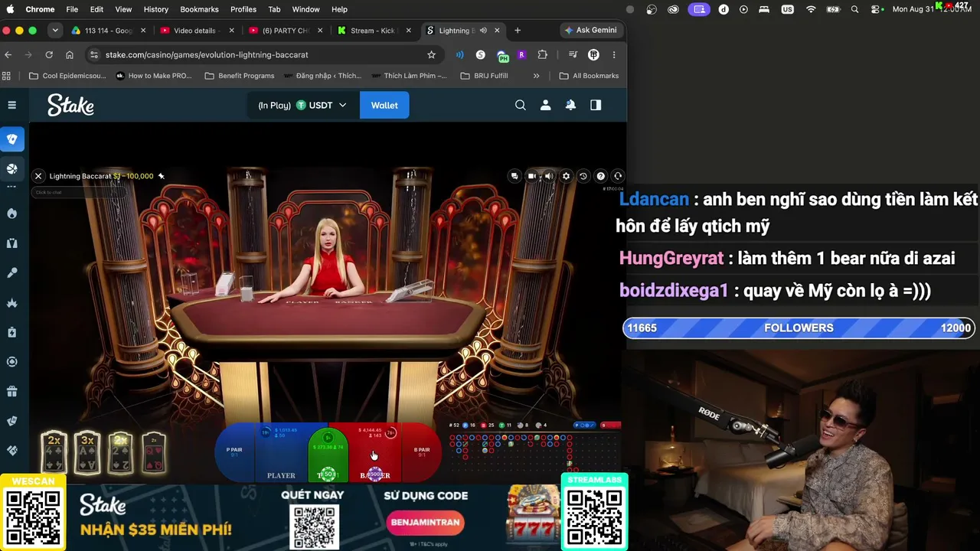Select the Casino cards icon in sidebar

[12, 139]
